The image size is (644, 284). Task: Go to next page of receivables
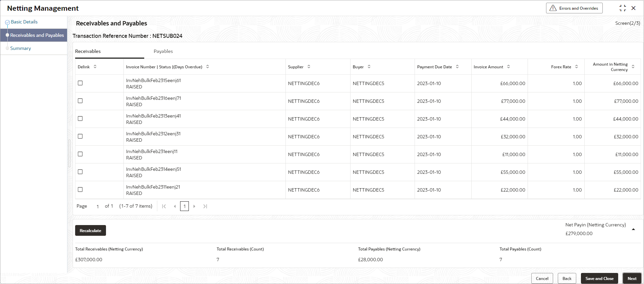[x=194, y=206]
